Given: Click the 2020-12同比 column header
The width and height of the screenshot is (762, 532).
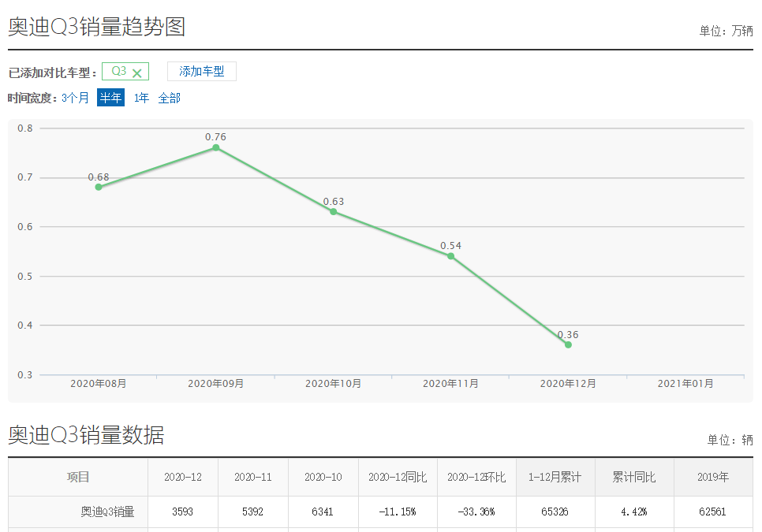Looking at the screenshot, I should pyautogui.click(x=398, y=477).
